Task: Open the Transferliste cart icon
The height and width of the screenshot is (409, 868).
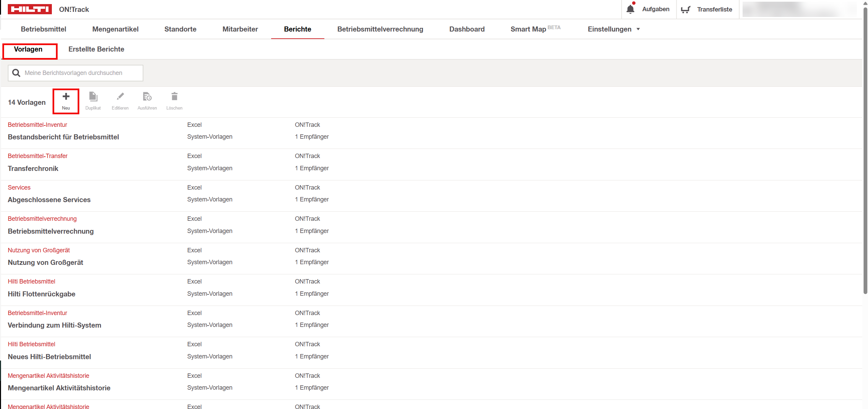Action: 686,9
